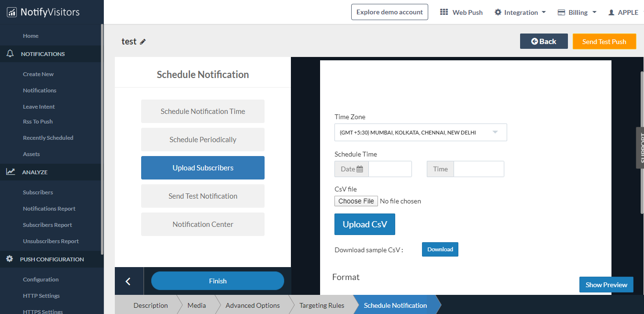Open Notifications Report in sidebar

pyautogui.click(x=49, y=209)
